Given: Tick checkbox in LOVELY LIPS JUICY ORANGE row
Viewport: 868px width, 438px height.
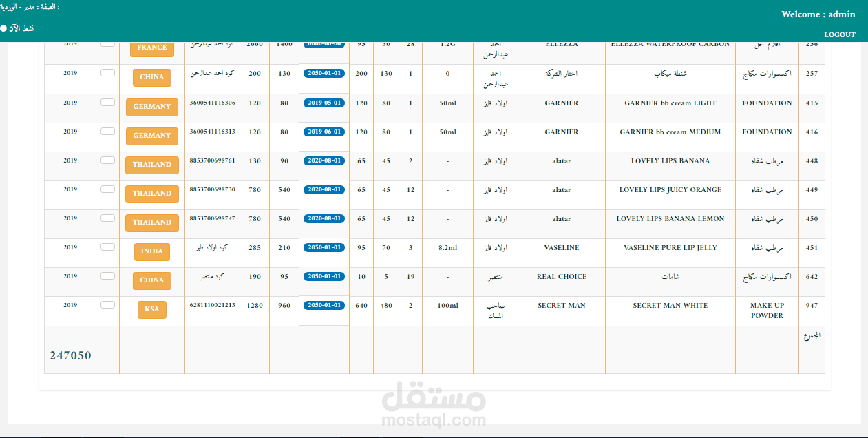Looking at the screenshot, I should (x=107, y=189).
